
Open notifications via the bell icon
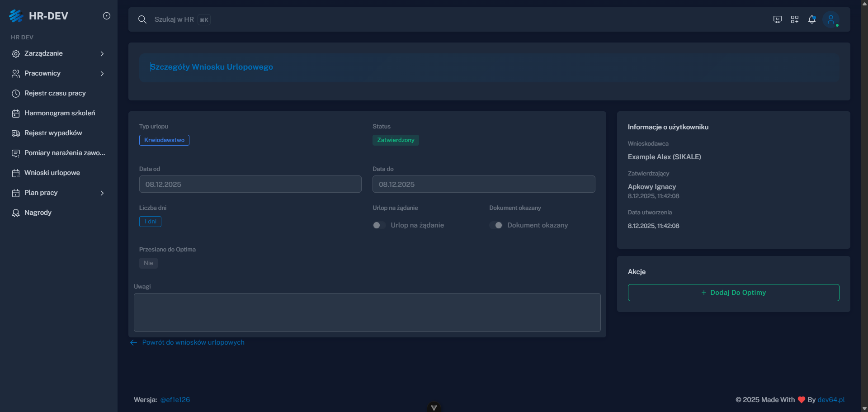(812, 19)
